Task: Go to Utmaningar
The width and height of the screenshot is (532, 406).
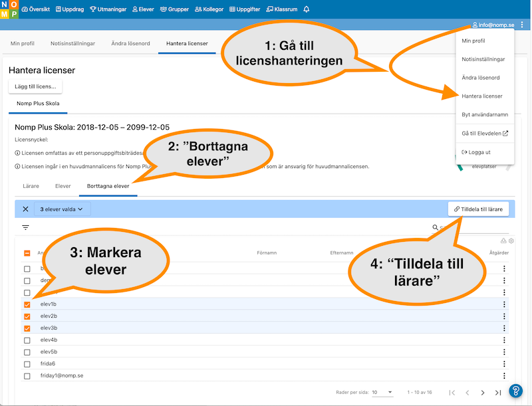Action: 108,9
